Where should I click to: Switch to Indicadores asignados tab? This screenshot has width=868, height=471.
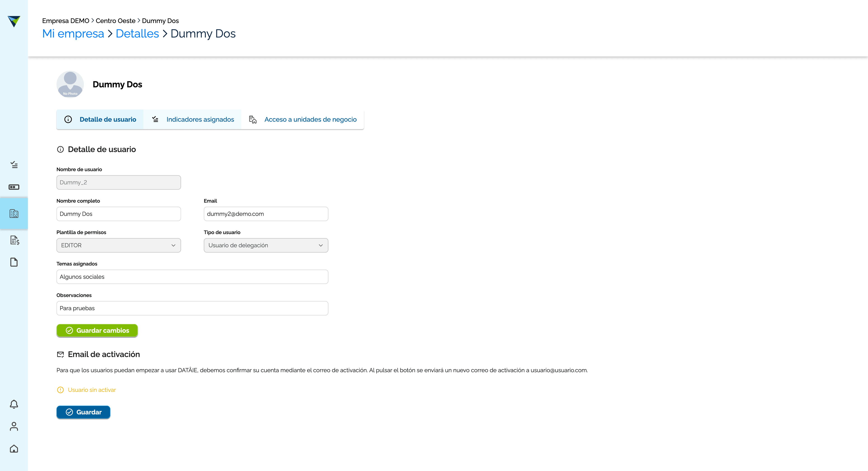(x=192, y=120)
